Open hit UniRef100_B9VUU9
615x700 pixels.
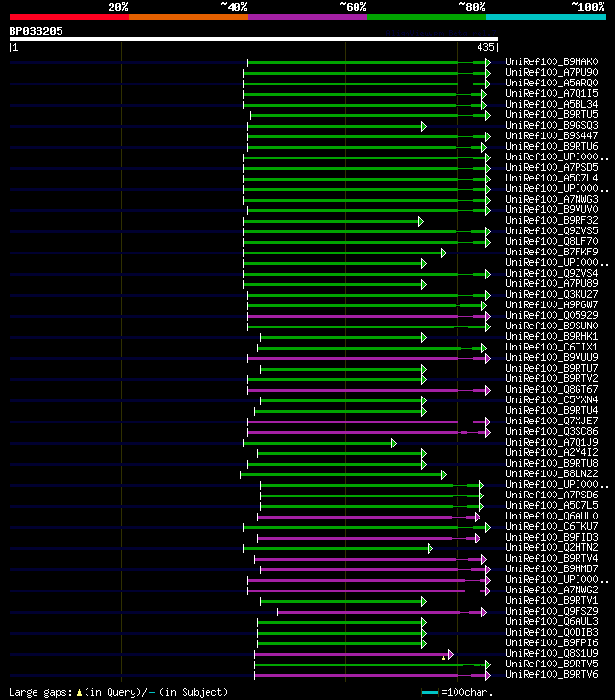[x=552, y=357]
